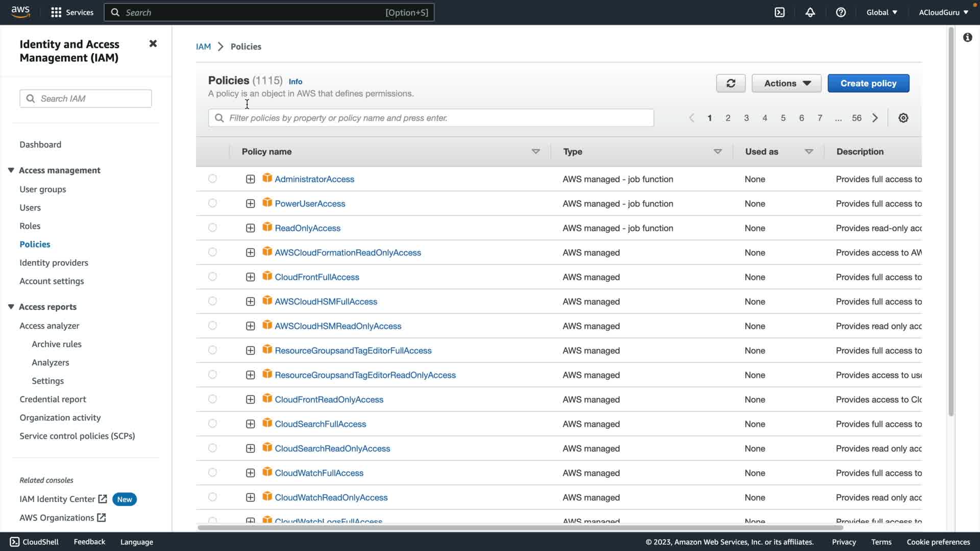Open the CloudShell icon in top bar
This screenshot has width=980, height=551.
pos(779,12)
